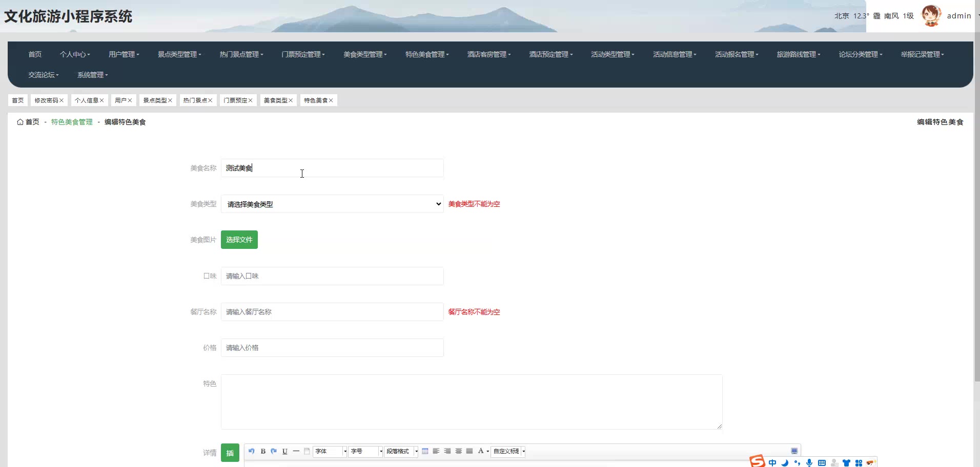The width and height of the screenshot is (980, 467).
Task: Close the 美食类型 tab
Action: coord(291,100)
